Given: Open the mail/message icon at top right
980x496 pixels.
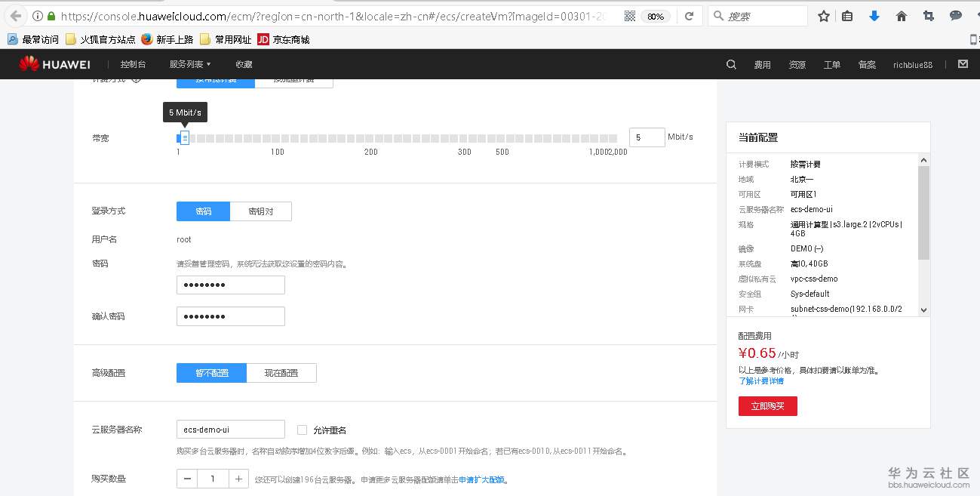Looking at the screenshot, I should click(x=963, y=64).
